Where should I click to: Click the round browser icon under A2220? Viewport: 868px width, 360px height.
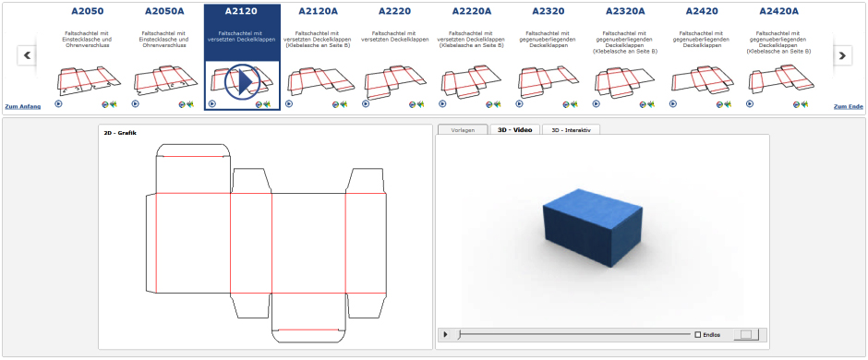413,104
